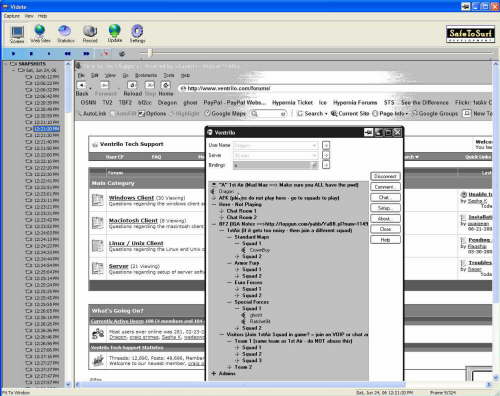This screenshot has width=500, height=396.
Task: Collapse the SNAPSHOTS tree root
Action: (6, 64)
